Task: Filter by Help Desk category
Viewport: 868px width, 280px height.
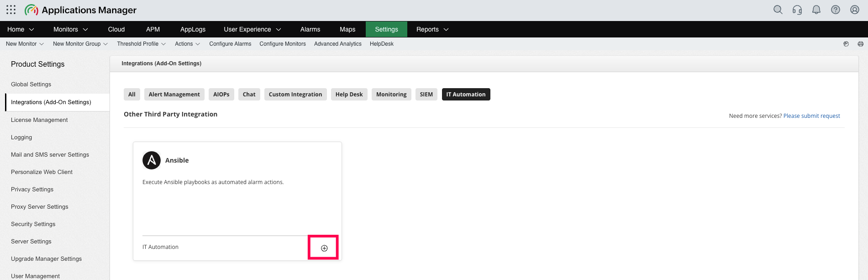Action: (x=349, y=95)
